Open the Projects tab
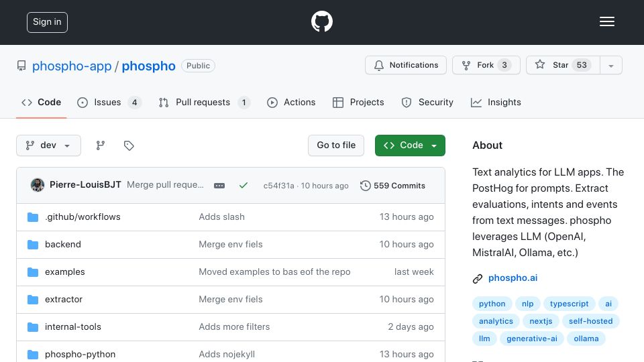 coord(358,102)
